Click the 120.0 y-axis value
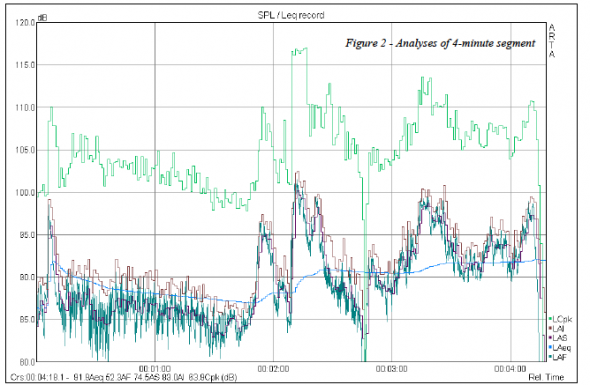The height and width of the screenshot is (385, 590). click(x=25, y=23)
